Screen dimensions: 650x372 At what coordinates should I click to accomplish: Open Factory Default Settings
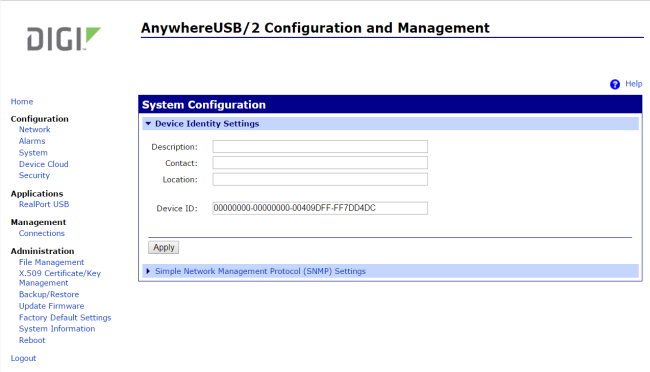click(x=65, y=318)
